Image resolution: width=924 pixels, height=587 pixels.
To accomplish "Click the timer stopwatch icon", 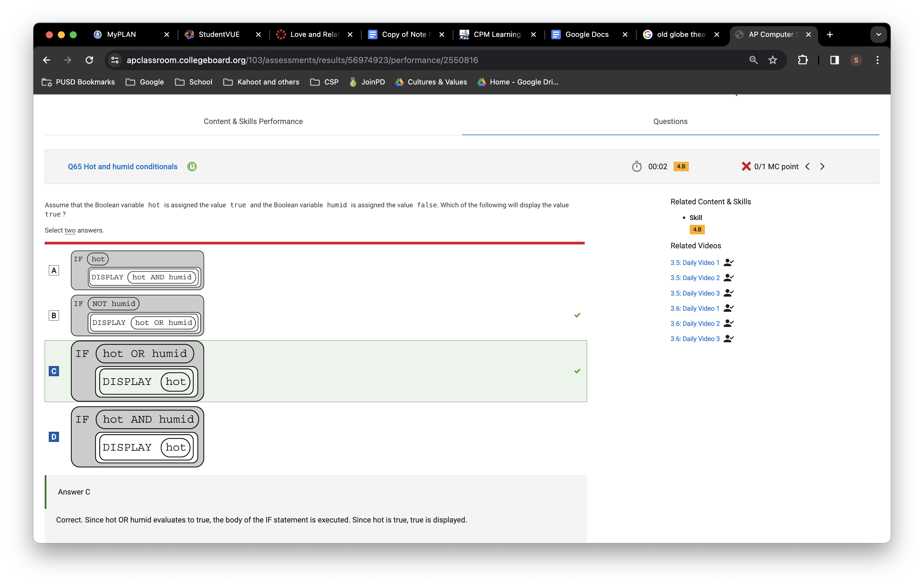I will [637, 167].
